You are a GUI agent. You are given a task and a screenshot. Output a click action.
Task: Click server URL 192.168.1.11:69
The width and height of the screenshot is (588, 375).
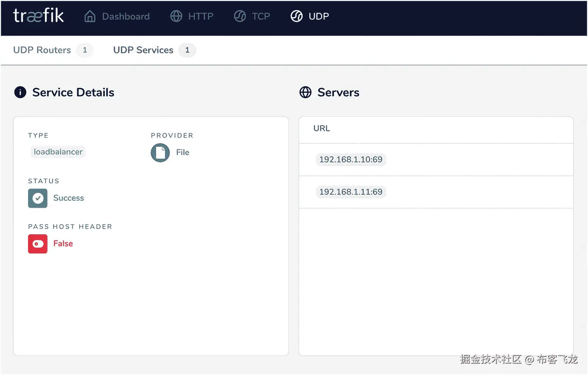[x=351, y=192]
